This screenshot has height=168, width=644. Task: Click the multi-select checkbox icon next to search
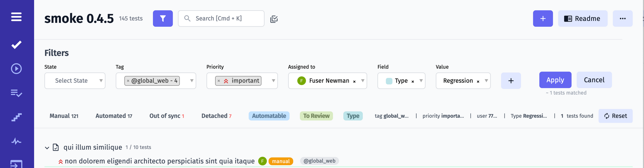pyautogui.click(x=274, y=19)
